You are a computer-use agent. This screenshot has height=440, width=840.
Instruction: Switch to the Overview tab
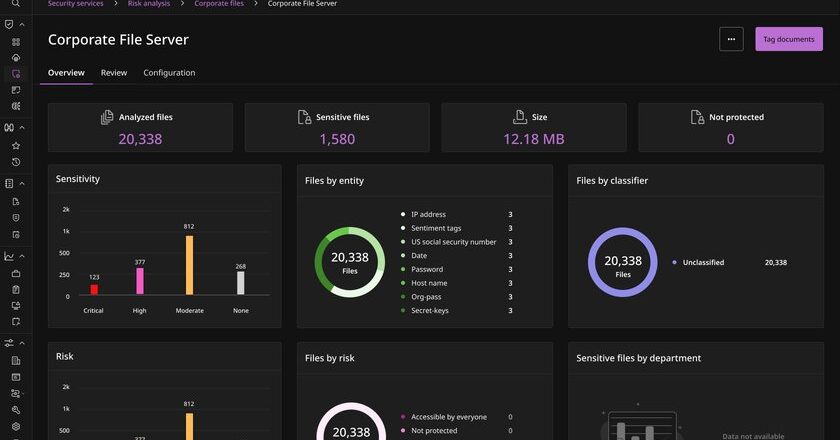click(66, 73)
